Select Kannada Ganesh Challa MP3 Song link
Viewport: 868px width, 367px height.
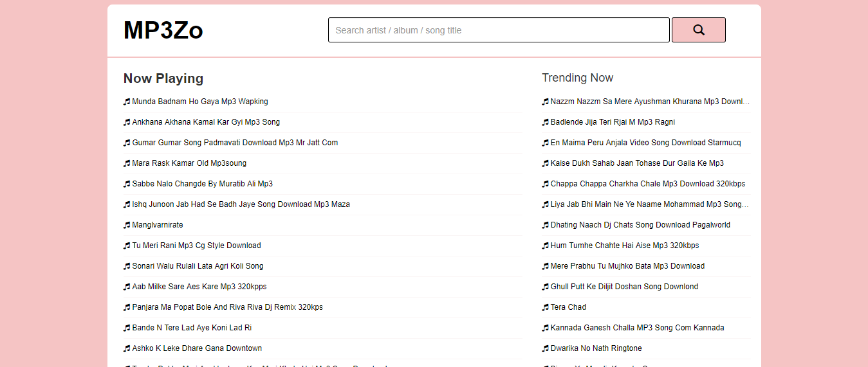pyautogui.click(x=637, y=328)
